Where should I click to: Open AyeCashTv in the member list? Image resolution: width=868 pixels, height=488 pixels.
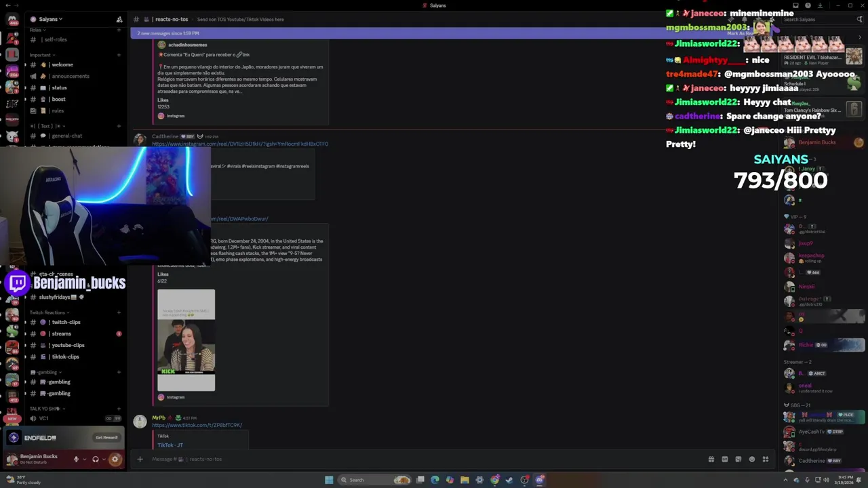[x=823, y=432]
